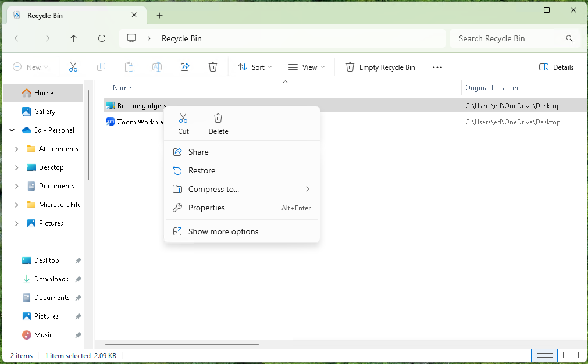588x364 pixels.
Task: Expand the Attachments folder chevron
Action: pyautogui.click(x=16, y=149)
